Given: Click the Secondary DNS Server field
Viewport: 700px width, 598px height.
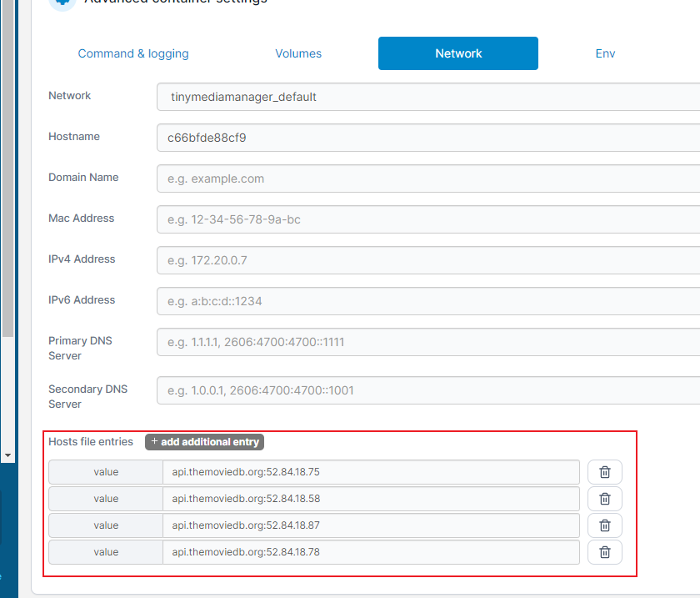Looking at the screenshot, I should tap(428, 390).
